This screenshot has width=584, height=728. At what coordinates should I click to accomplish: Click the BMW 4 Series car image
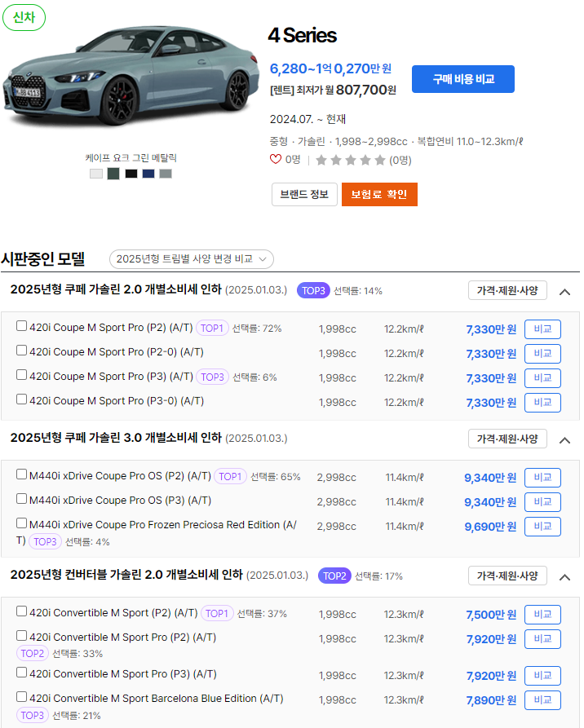(x=131, y=77)
